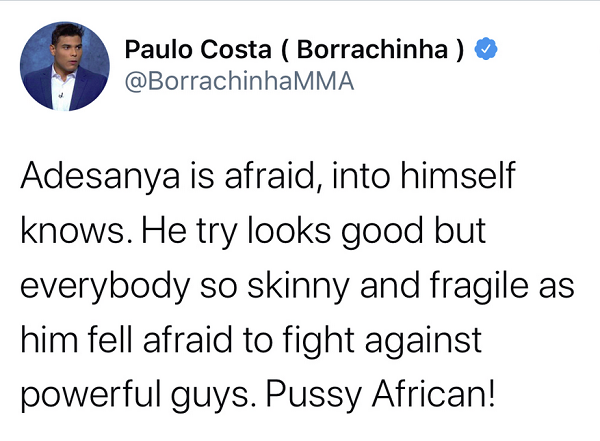Click the blue verified badge icon

[x=486, y=49]
